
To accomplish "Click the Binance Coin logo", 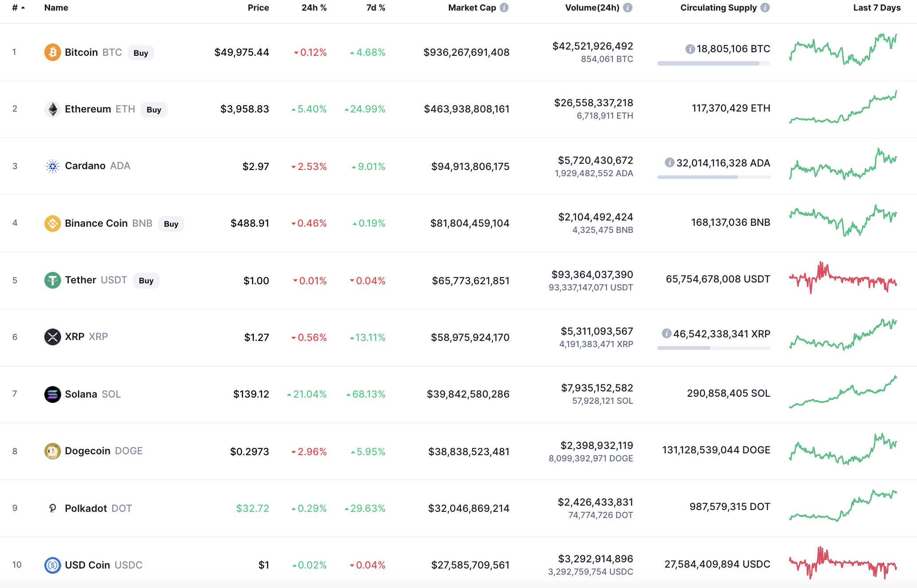I will (x=52, y=223).
